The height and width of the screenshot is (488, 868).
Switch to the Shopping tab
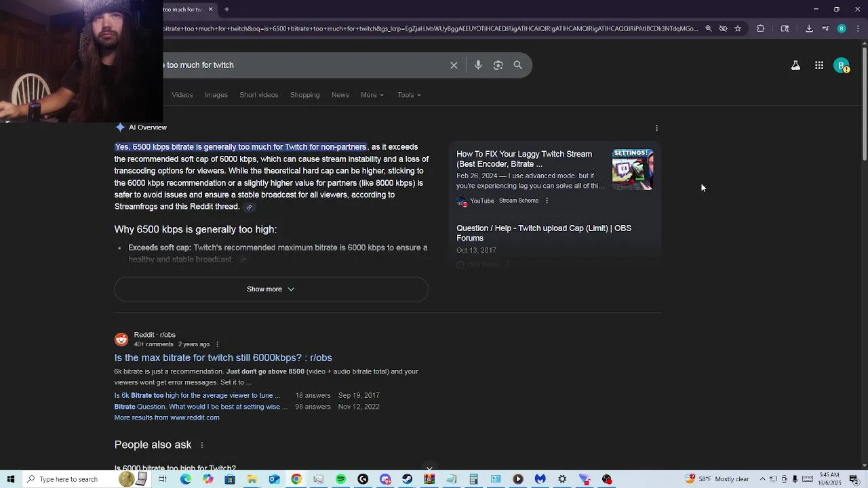click(305, 95)
